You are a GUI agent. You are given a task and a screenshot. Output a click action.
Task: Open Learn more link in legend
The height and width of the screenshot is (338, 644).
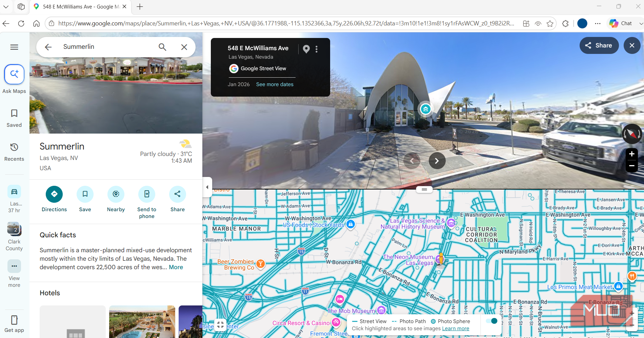456,329
